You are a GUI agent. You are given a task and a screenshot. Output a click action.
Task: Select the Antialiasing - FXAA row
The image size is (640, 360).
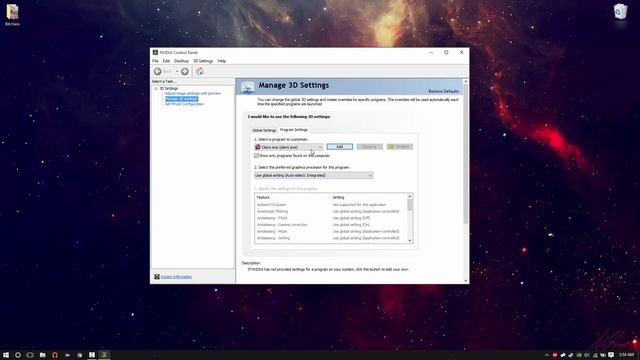[331, 218]
